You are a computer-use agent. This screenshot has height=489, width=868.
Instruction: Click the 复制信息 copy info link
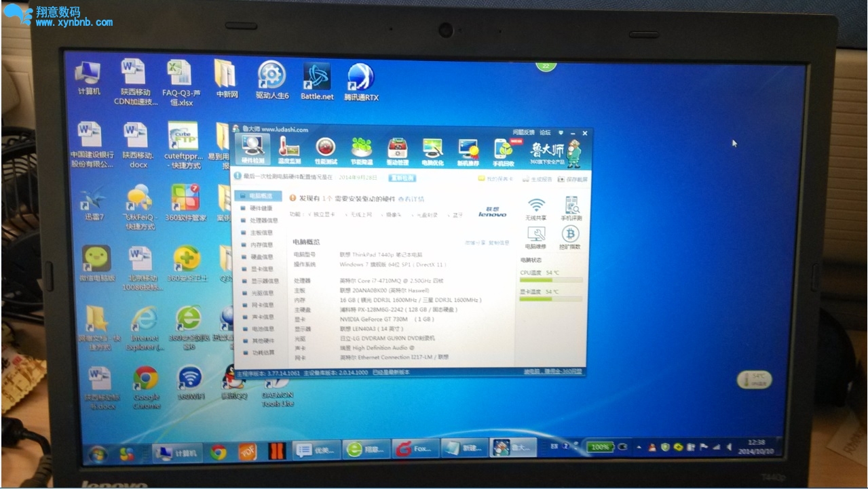click(498, 242)
